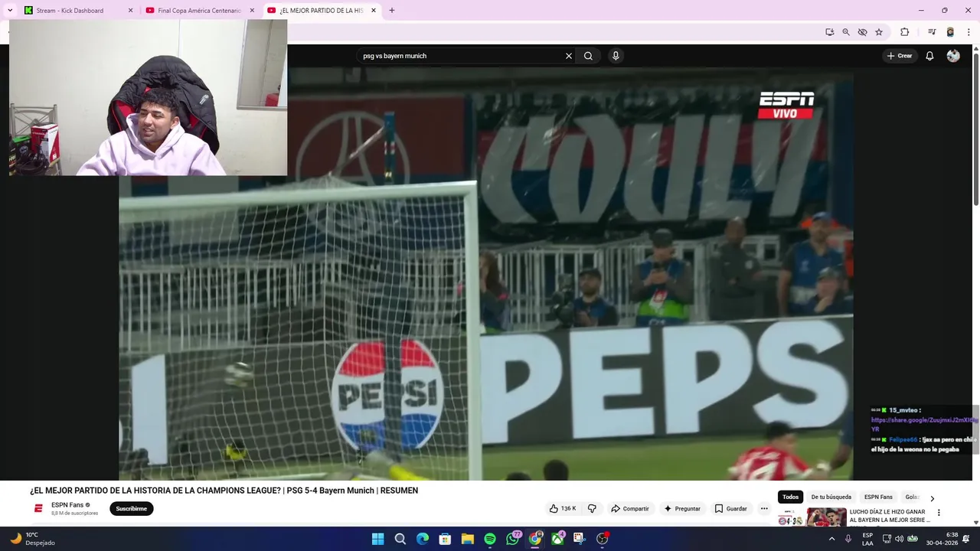Open the media controls icon in Chrome
The width and height of the screenshot is (980, 551).
point(932,32)
